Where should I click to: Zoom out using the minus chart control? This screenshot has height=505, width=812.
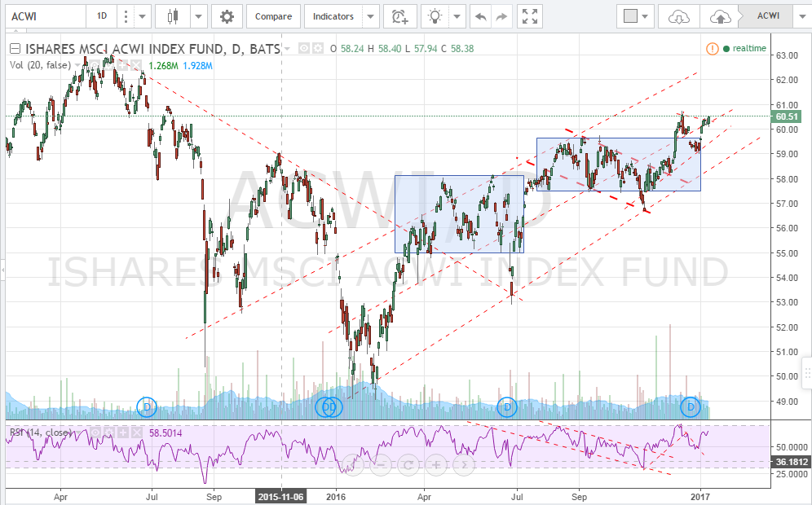point(380,464)
